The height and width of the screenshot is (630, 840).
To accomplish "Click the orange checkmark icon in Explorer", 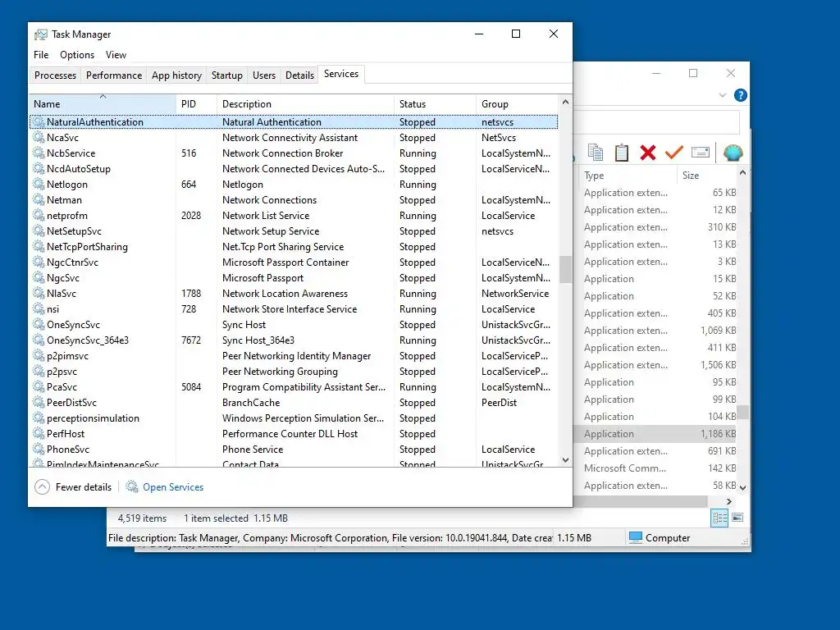I will (x=674, y=153).
